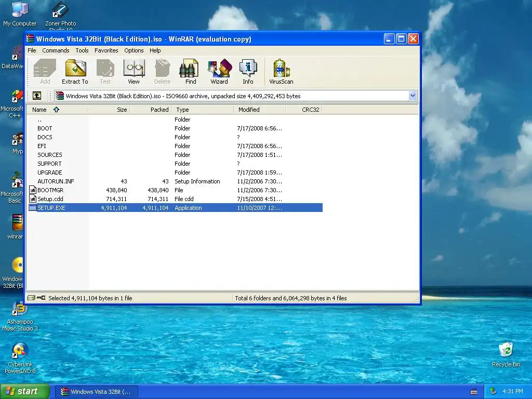Open the View toolbar tool
This screenshot has width=532, height=399.
[134, 72]
